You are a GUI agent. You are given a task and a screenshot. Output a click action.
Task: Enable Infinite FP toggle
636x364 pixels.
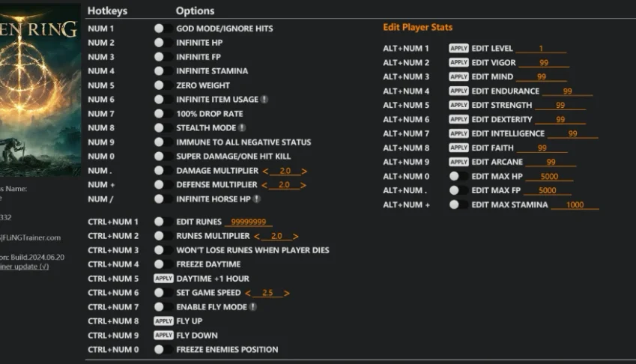point(163,57)
